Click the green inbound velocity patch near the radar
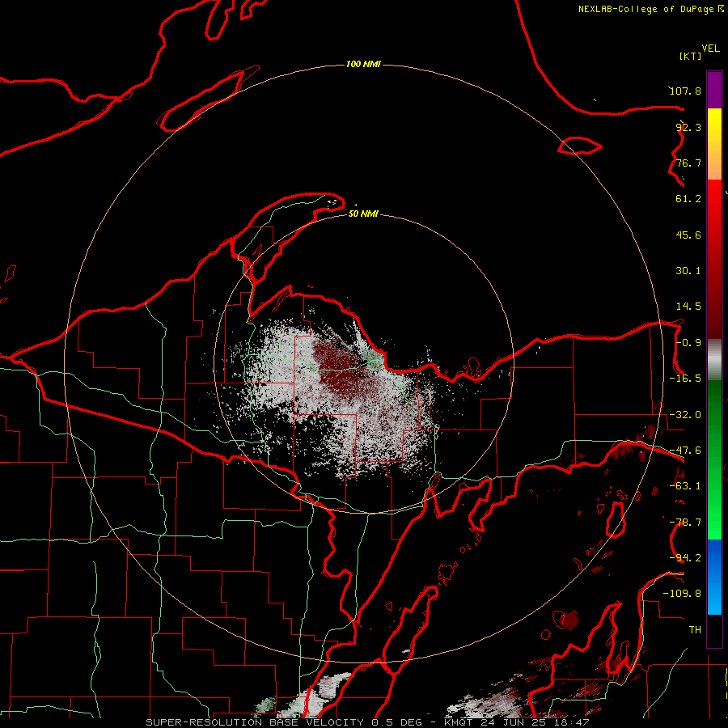The width and height of the screenshot is (728, 728). [x=373, y=358]
